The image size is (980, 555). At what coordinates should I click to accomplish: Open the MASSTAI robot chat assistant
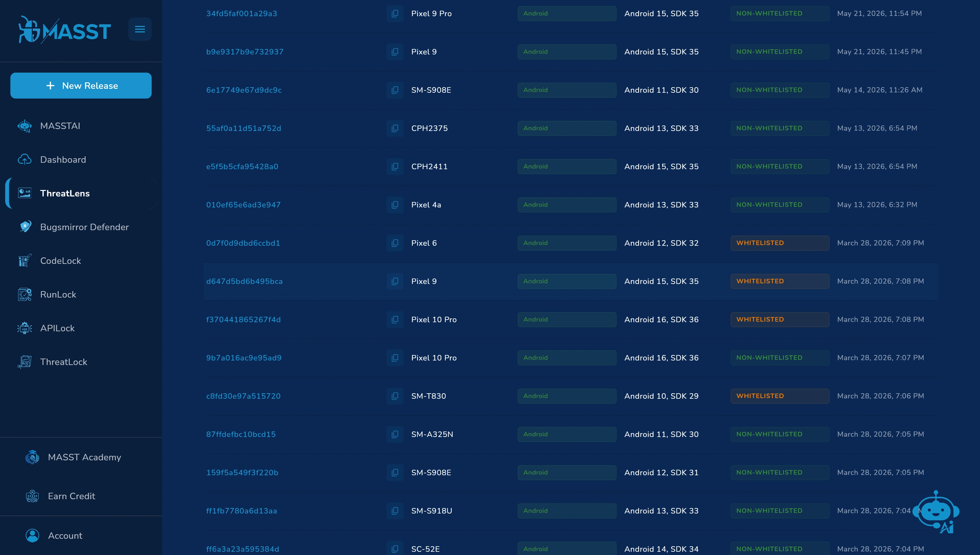pyautogui.click(x=937, y=512)
